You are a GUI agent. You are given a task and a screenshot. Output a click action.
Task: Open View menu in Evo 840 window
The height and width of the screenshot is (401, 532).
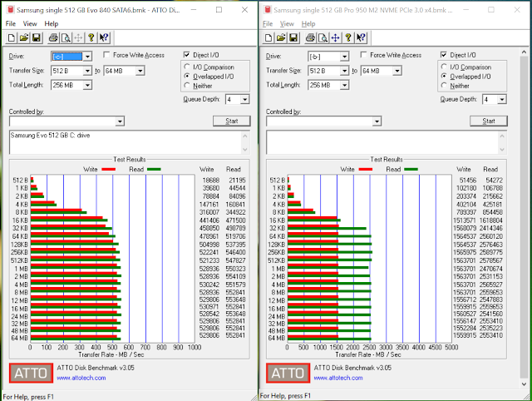click(30, 24)
